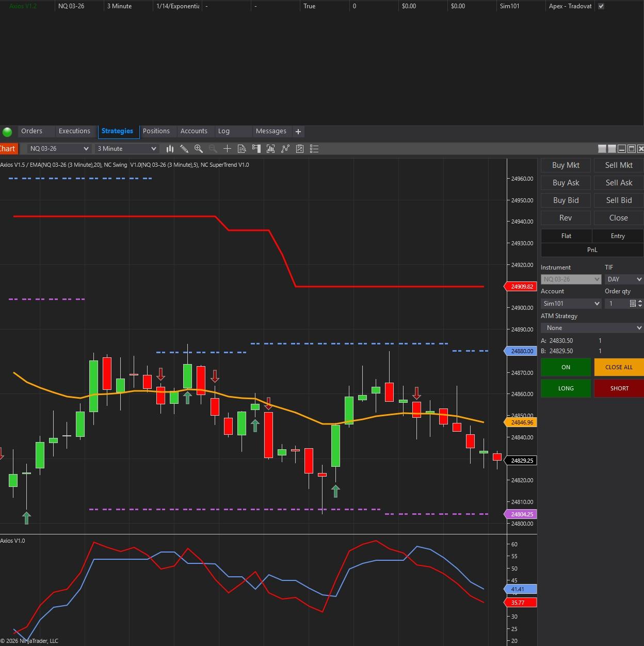The image size is (644, 646).
Task: Toggle the enabled checkbox in strategy row
Action: 601,6
